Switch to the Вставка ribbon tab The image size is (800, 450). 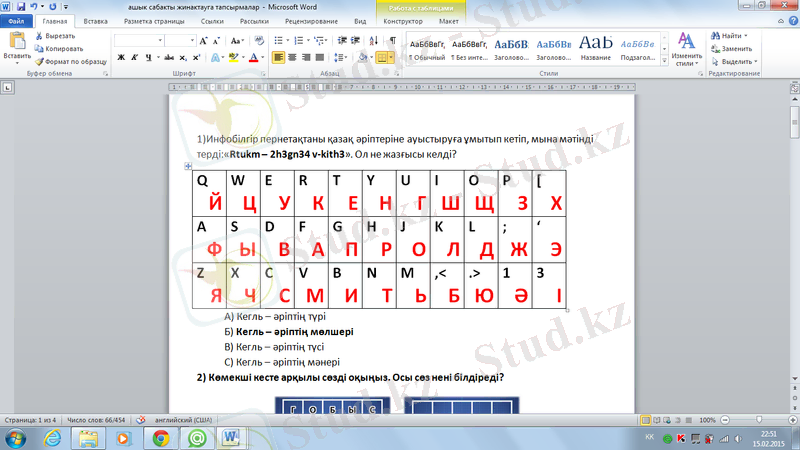[96, 20]
